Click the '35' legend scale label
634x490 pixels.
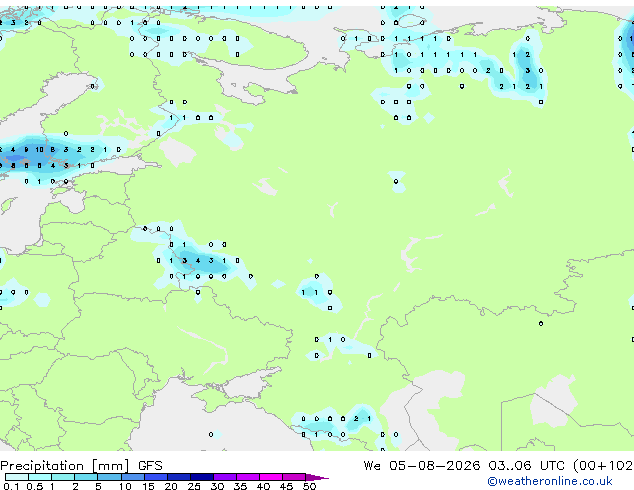(240, 486)
